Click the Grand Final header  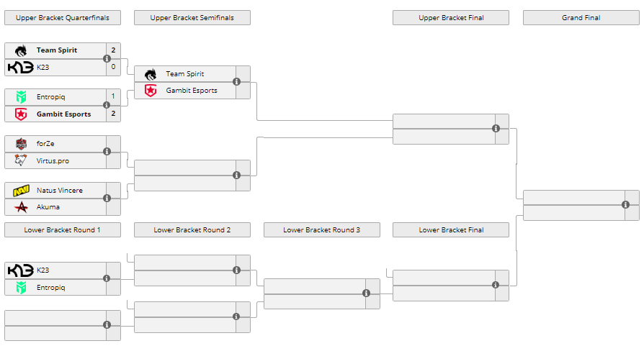pos(581,18)
